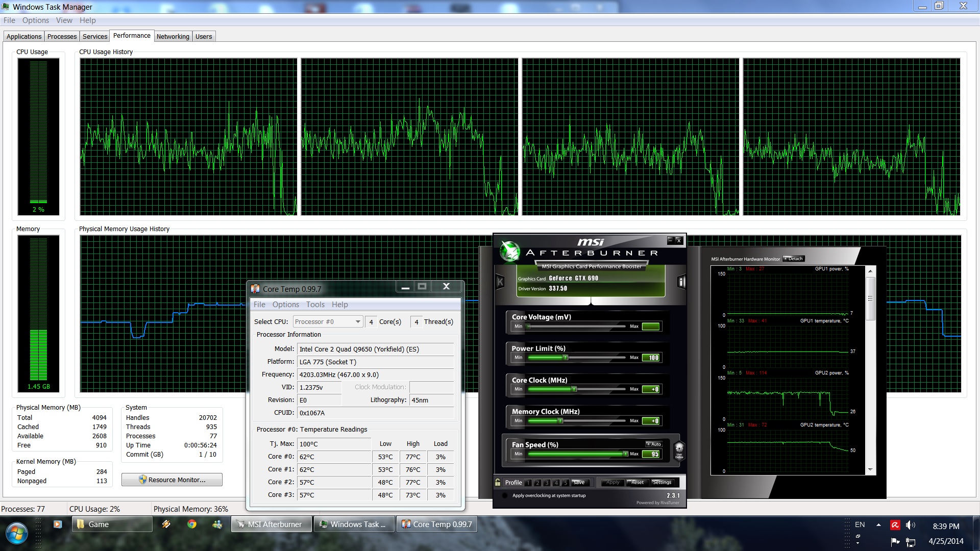The image size is (980, 551).
Task: Click the MSI Afterburner jet logo
Action: [x=509, y=251]
